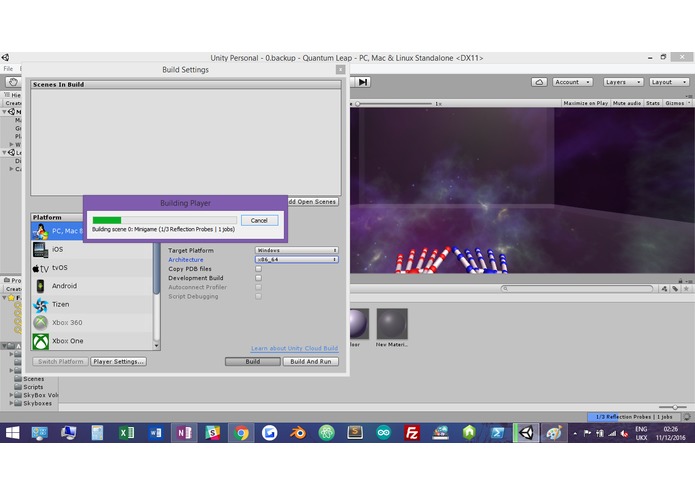Open the Unity editor from the taskbar
Screen dimensions: 695x494
coord(526,432)
